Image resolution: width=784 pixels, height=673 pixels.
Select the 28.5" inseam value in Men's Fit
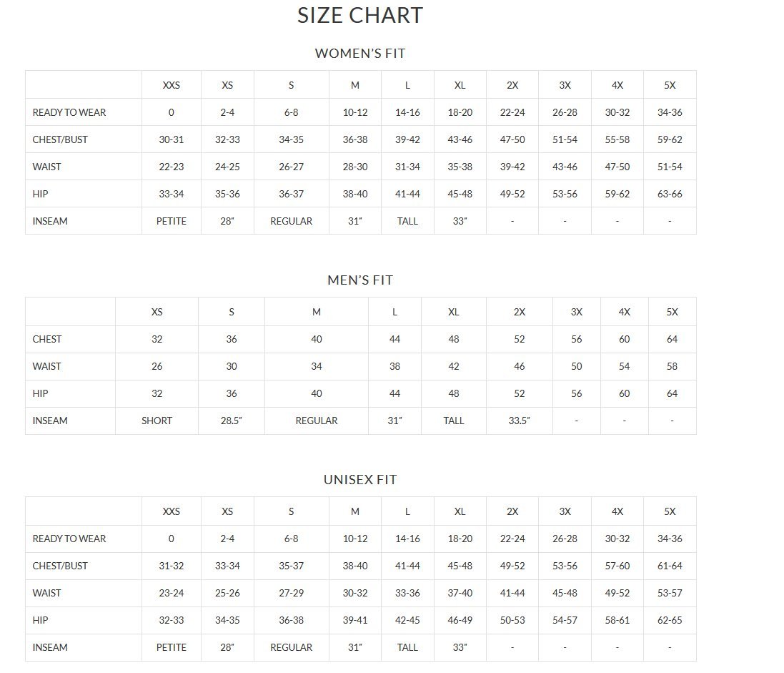coord(231,421)
